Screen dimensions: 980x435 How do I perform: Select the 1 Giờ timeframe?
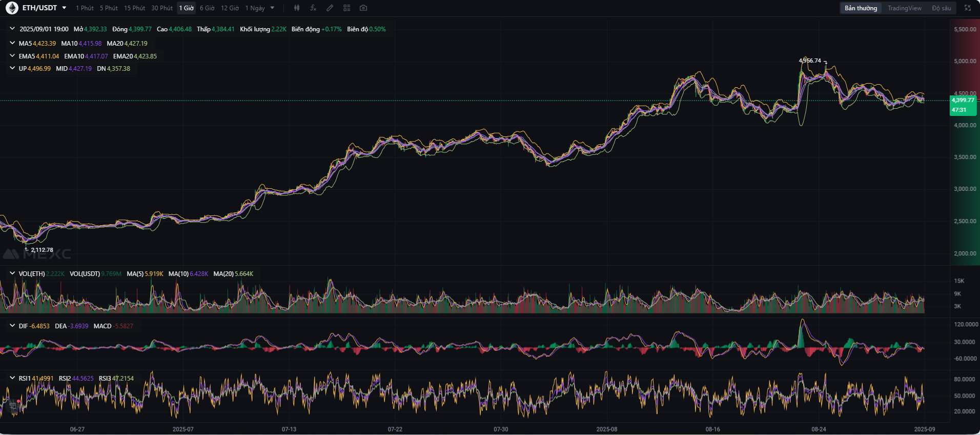pyautogui.click(x=187, y=8)
